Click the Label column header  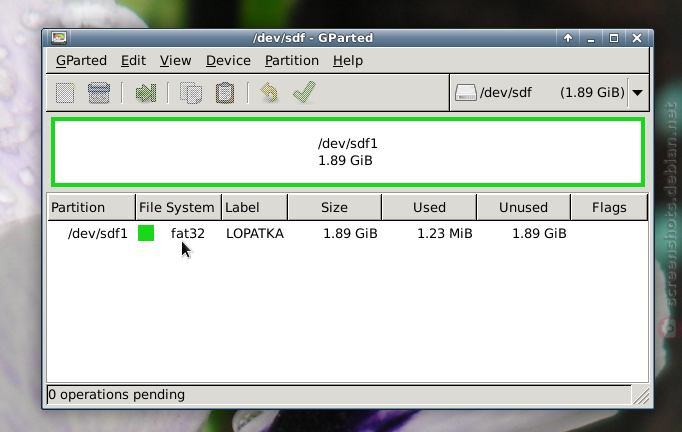click(255, 208)
